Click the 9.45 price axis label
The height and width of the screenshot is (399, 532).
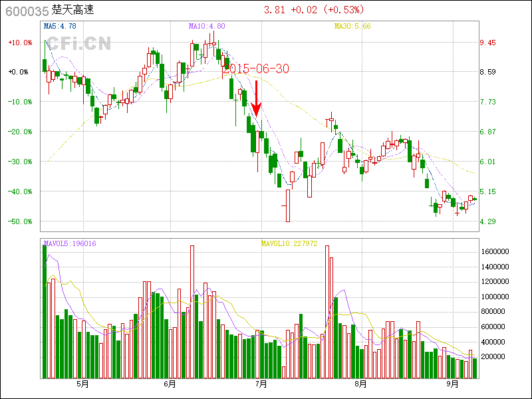coord(488,43)
